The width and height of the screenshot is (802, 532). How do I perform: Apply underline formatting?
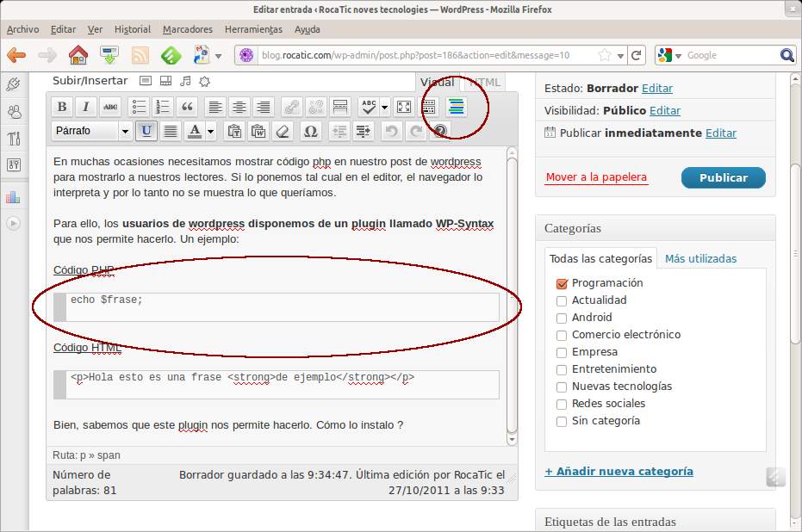click(146, 132)
